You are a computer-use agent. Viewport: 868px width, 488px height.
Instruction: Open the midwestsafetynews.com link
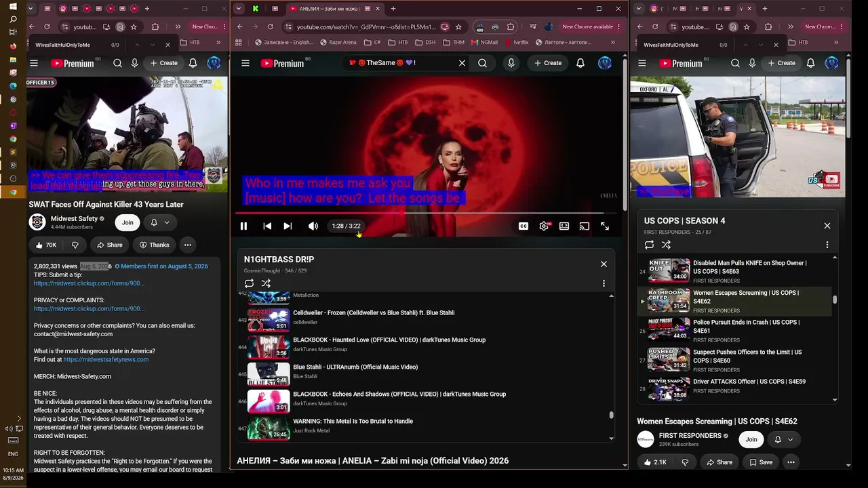pyautogui.click(x=106, y=359)
